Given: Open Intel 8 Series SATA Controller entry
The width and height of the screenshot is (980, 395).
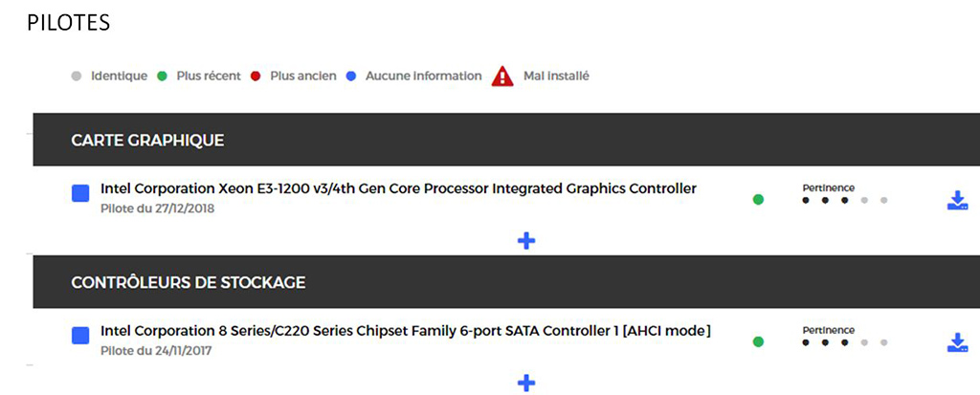Looking at the screenshot, I should 406,331.
